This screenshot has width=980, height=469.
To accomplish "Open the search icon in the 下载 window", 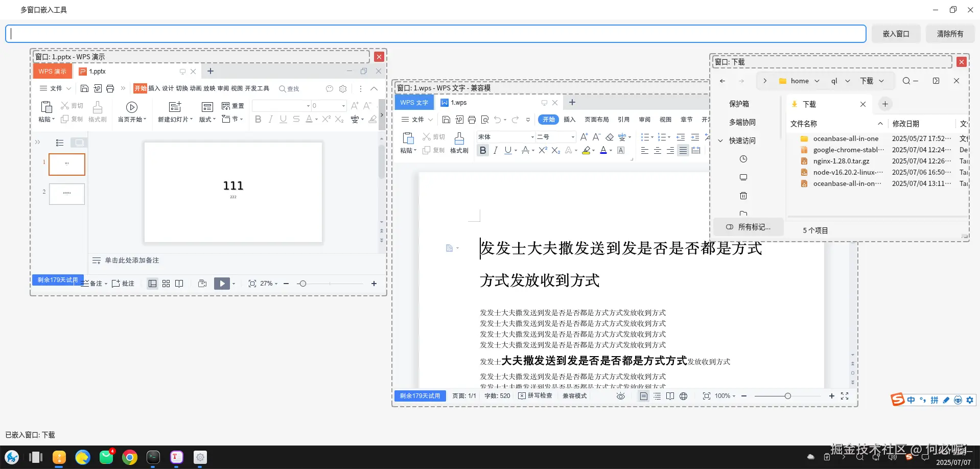I will click(906, 81).
